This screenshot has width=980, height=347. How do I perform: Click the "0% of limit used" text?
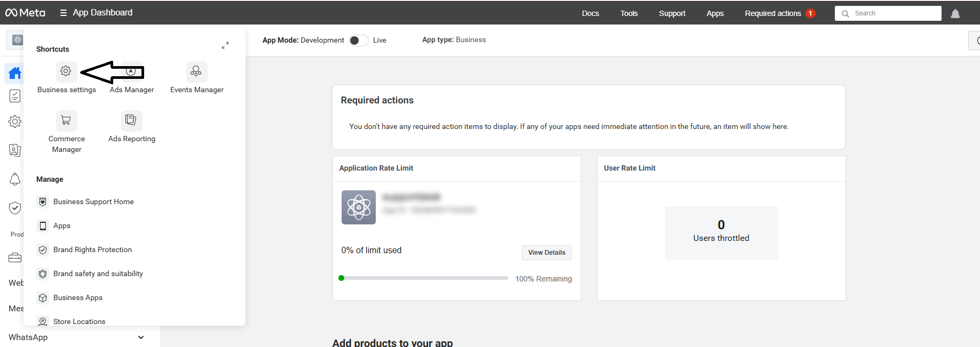pyautogui.click(x=372, y=251)
